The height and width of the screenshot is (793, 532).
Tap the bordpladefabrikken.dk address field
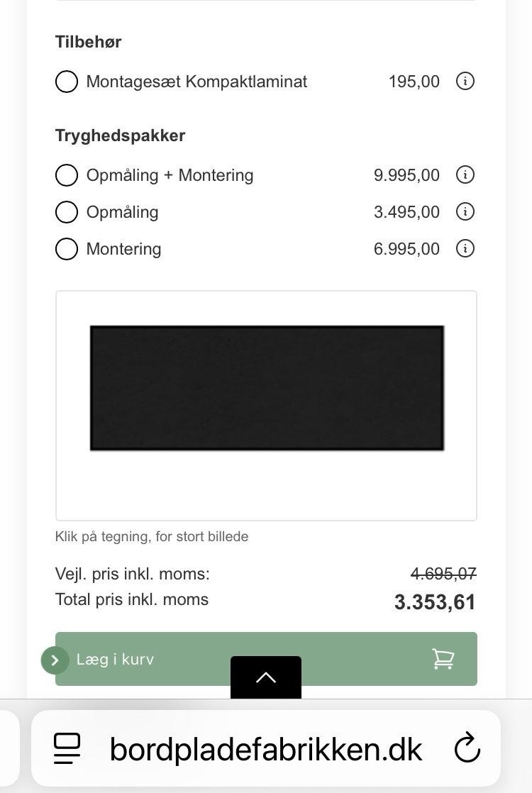[x=266, y=749]
